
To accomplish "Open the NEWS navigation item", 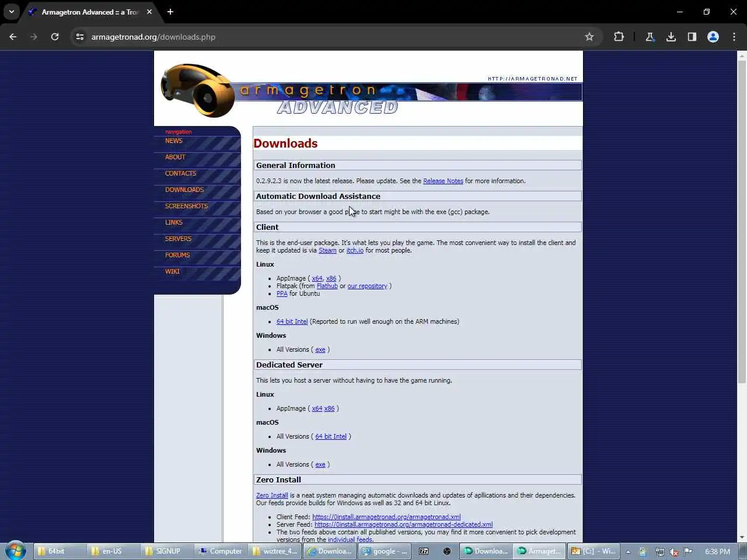I will pyautogui.click(x=174, y=141).
